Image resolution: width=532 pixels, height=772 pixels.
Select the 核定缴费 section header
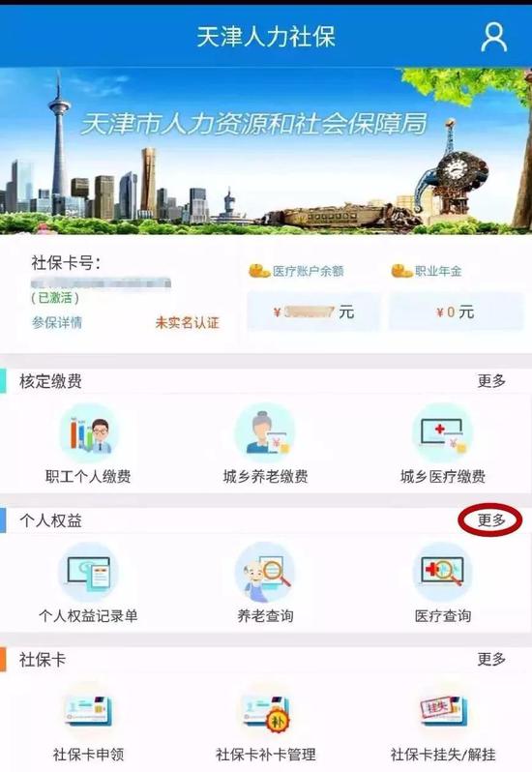point(50,381)
